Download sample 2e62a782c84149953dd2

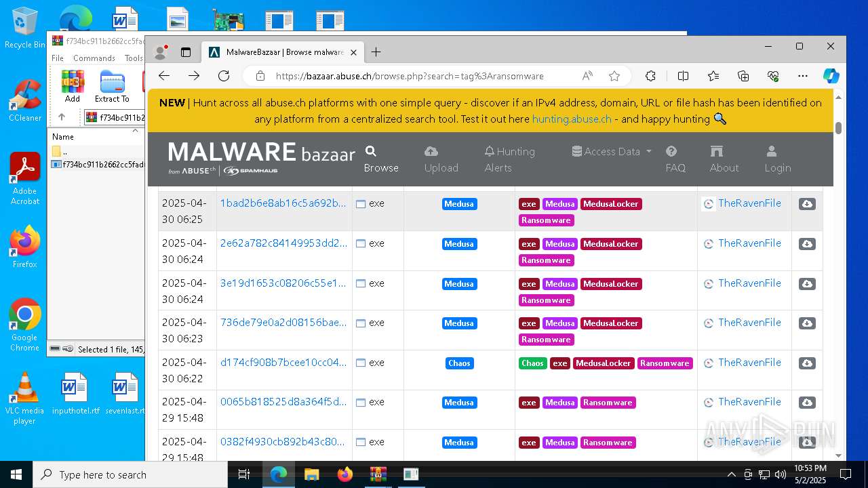pos(807,244)
